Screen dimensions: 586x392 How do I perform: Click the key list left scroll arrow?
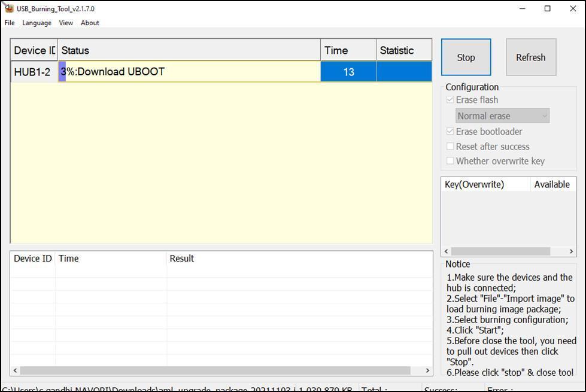[446, 251]
